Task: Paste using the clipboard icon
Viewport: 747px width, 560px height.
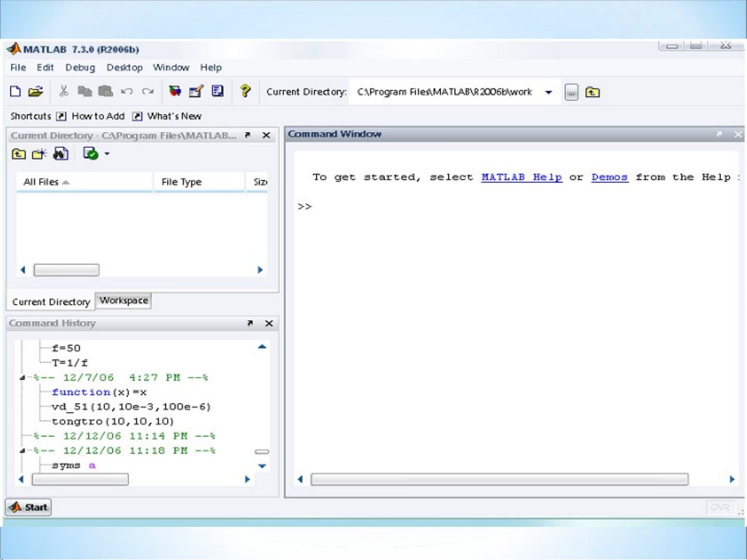Action: point(105,91)
